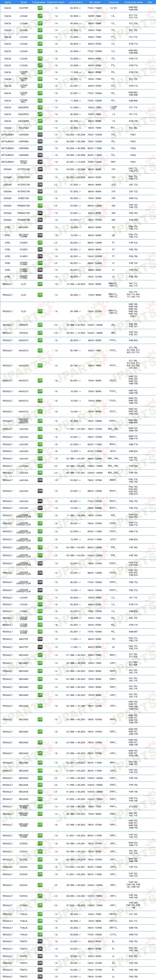This screenshot has height=980, width=156.
Task: Select the '02.2001 -> 12.2004' date cell
Action: coord(76,162)
